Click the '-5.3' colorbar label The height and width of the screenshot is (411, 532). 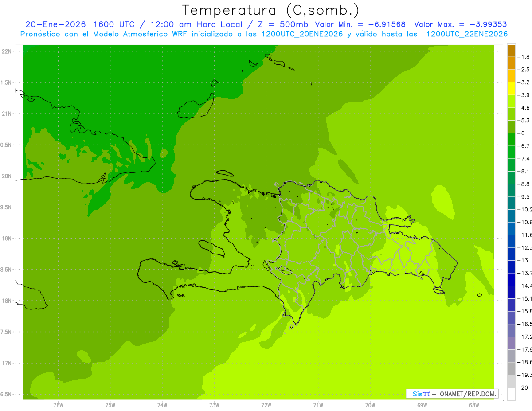coord(524,120)
